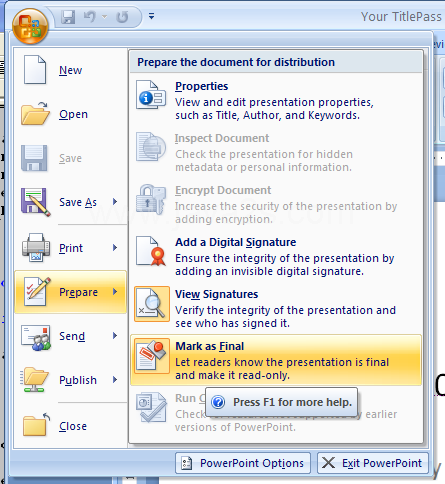Click the grayed Inspect Document title
Viewport: 445px width, 484px height.
tap(222, 138)
